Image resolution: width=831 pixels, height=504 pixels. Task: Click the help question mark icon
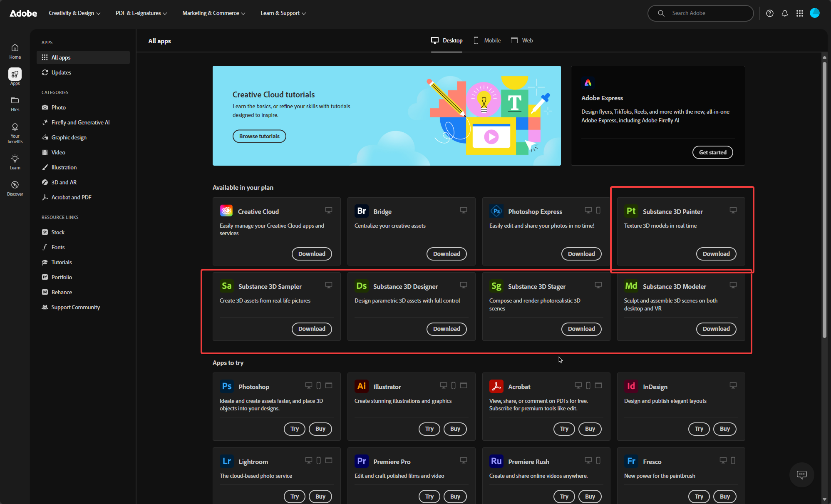[769, 13]
